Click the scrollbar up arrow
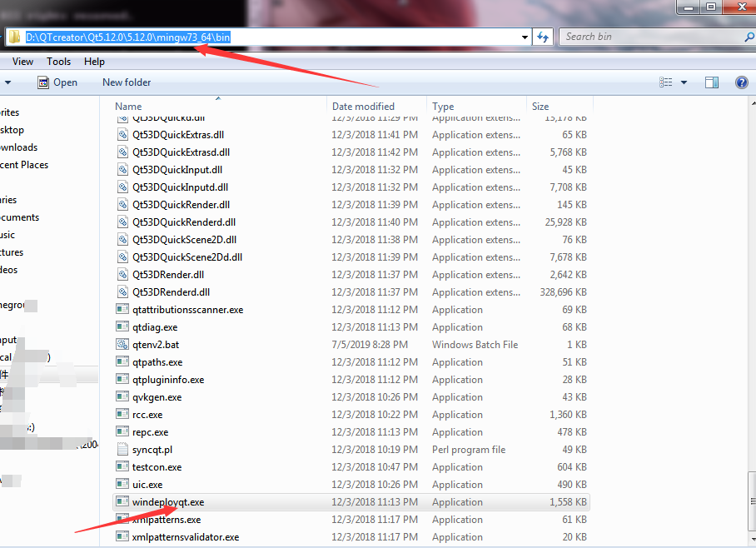This screenshot has width=756, height=548. (754, 102)
